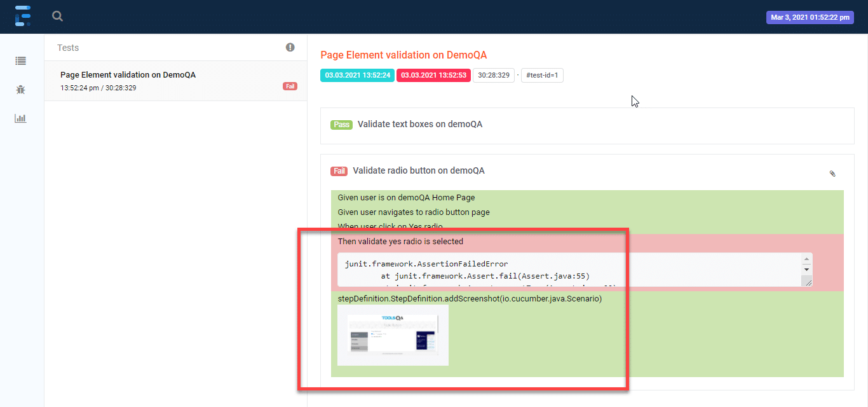The height and width of the screenshot is (407, 868).
Task: Click the duration badge 30:28:329
Action: (494, 76)
